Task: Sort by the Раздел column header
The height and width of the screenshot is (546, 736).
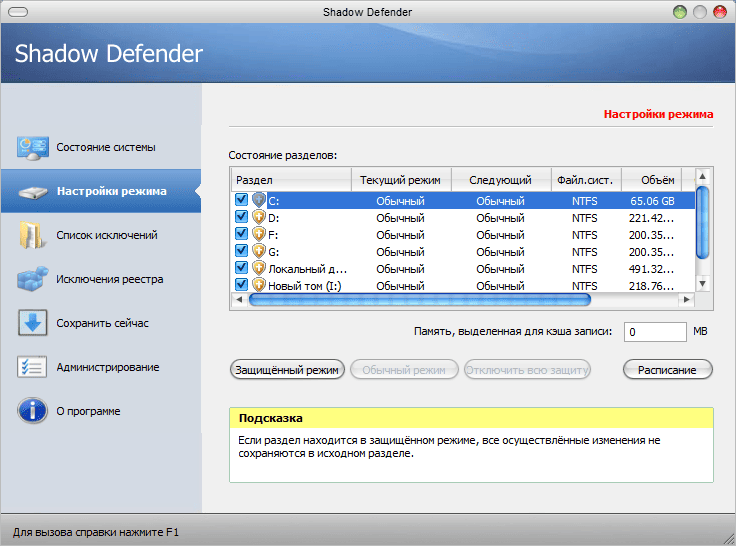Action: point(291,180)
